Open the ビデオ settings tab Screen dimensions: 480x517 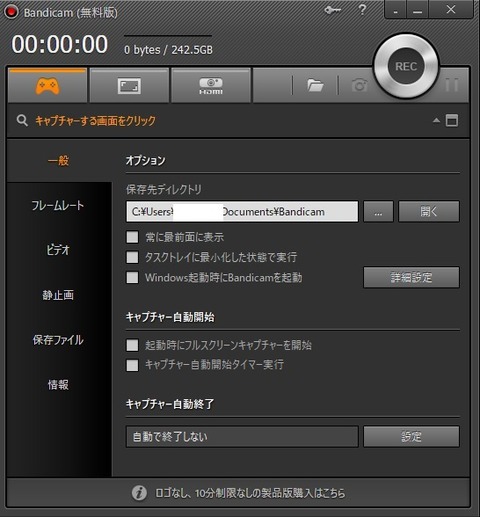[x=58, y=250]
